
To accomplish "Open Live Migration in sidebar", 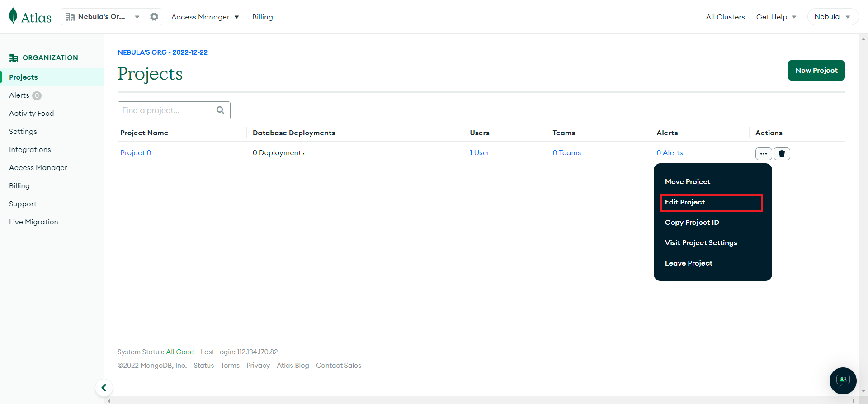I will tap(33, 222).
